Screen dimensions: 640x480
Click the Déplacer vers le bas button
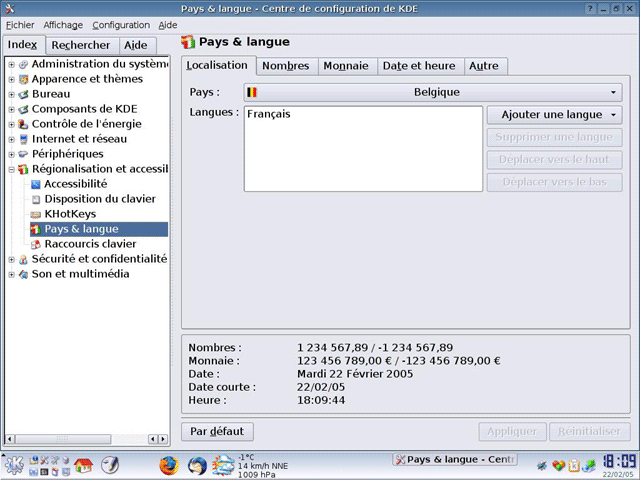click(x=554, y=182)
